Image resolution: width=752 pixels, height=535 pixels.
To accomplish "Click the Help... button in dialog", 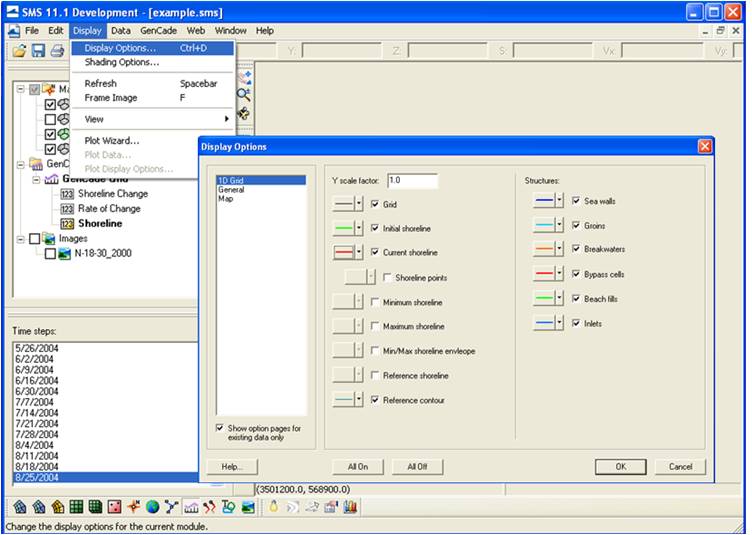I will pos(232,466).
